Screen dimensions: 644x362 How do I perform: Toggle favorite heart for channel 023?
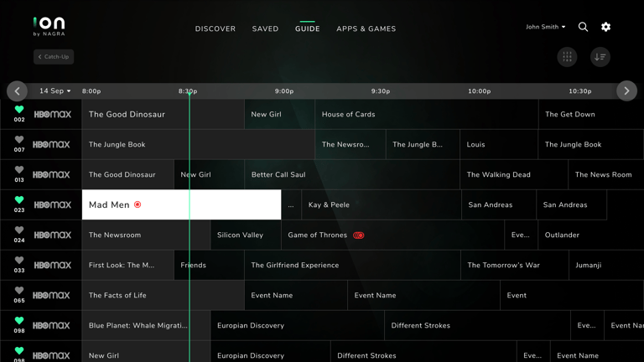click(x=19, y=200)
